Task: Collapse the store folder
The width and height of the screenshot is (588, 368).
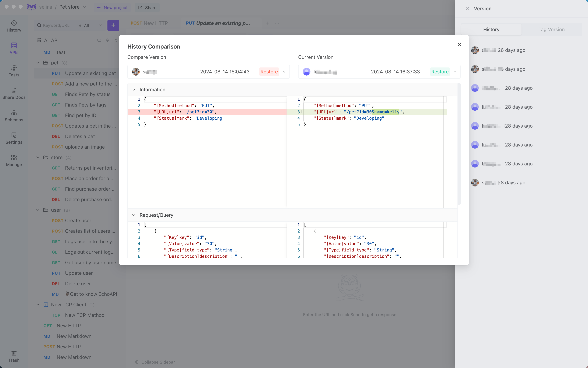Action: 38,158
